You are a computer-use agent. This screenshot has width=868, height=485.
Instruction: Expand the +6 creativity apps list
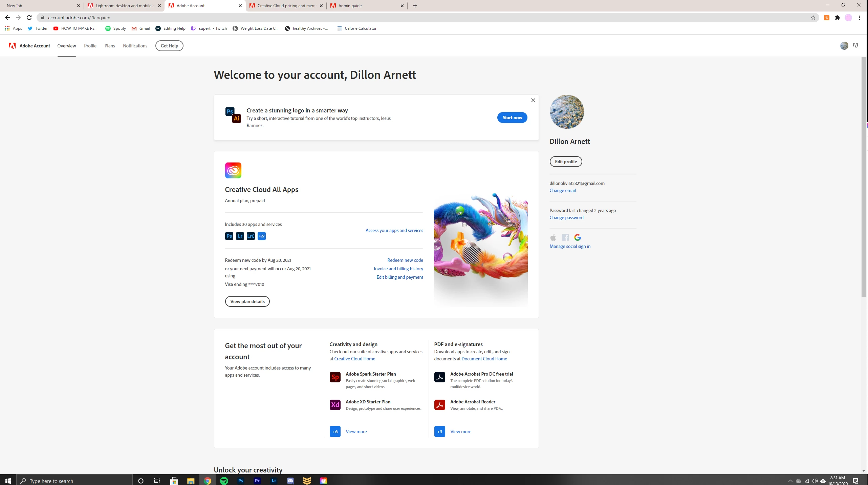click(335, 431)
